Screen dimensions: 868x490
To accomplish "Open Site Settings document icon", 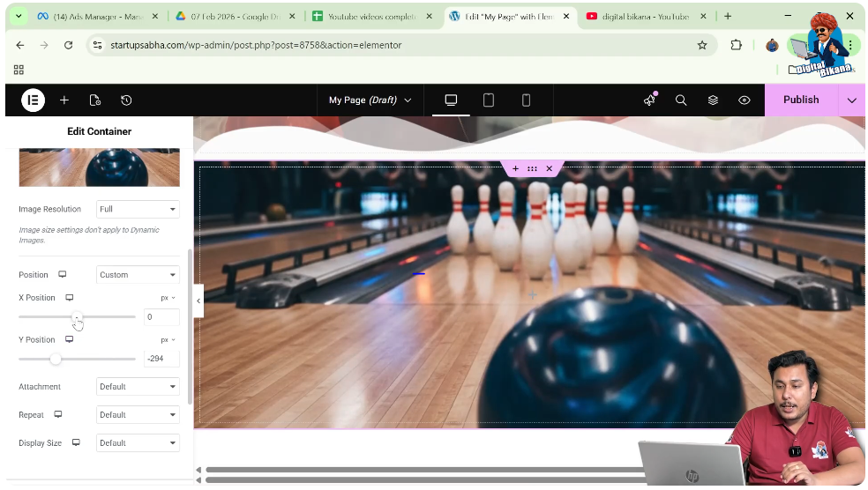I will 95,100.
